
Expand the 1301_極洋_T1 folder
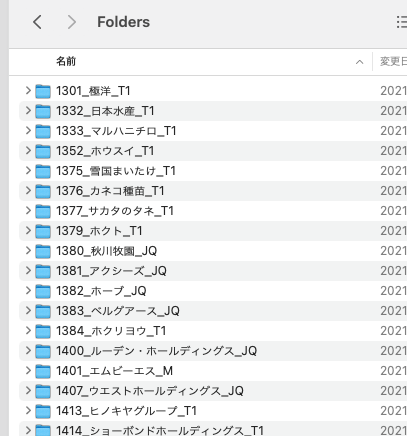(28, 90)
